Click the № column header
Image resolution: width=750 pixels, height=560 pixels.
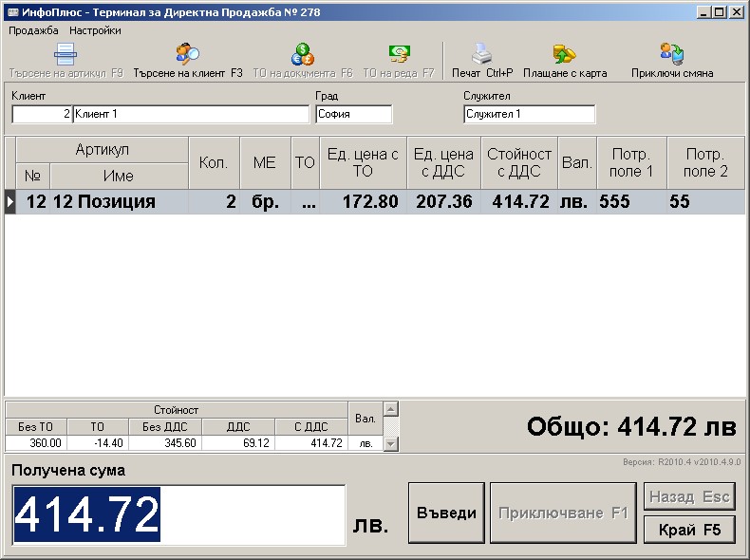(33, 176)
